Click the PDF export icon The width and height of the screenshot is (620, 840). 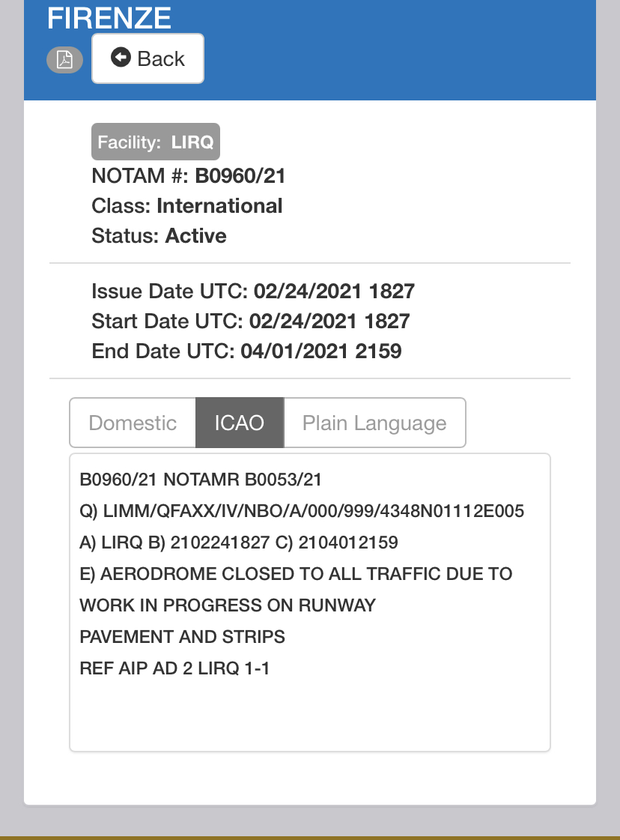(x=65, y=60)
